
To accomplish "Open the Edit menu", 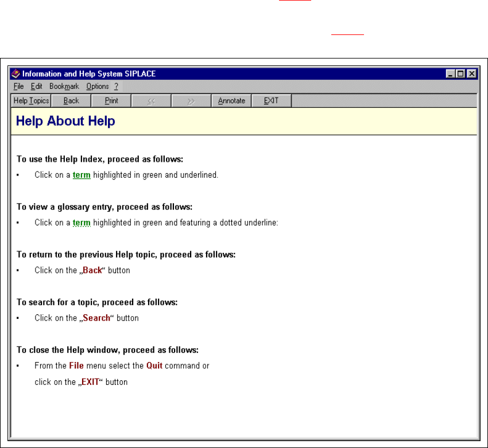I will 36,87.
